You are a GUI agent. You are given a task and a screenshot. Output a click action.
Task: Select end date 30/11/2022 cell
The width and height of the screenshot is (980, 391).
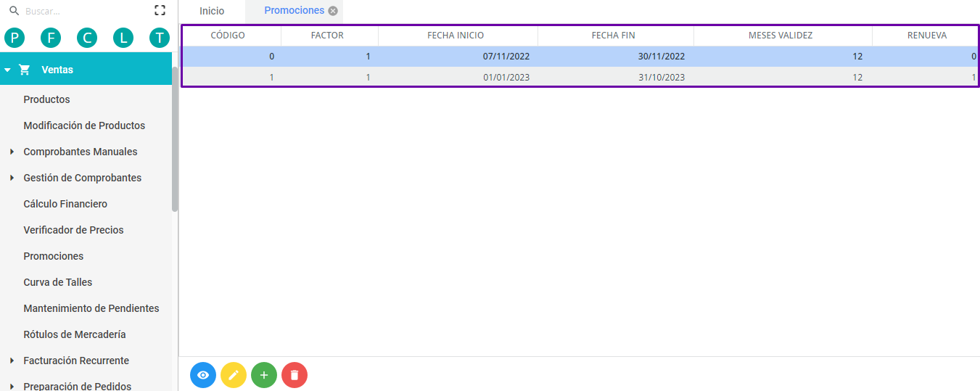662,56
